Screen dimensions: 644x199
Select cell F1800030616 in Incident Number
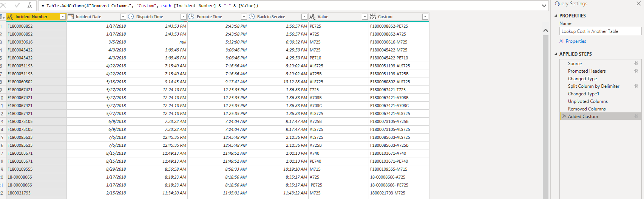coord(36,42)
